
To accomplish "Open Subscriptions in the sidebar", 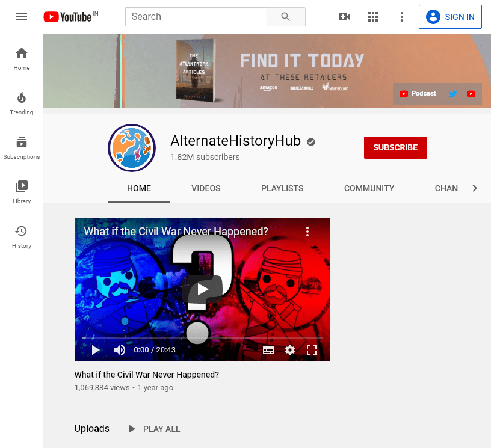I will (22, 148).
